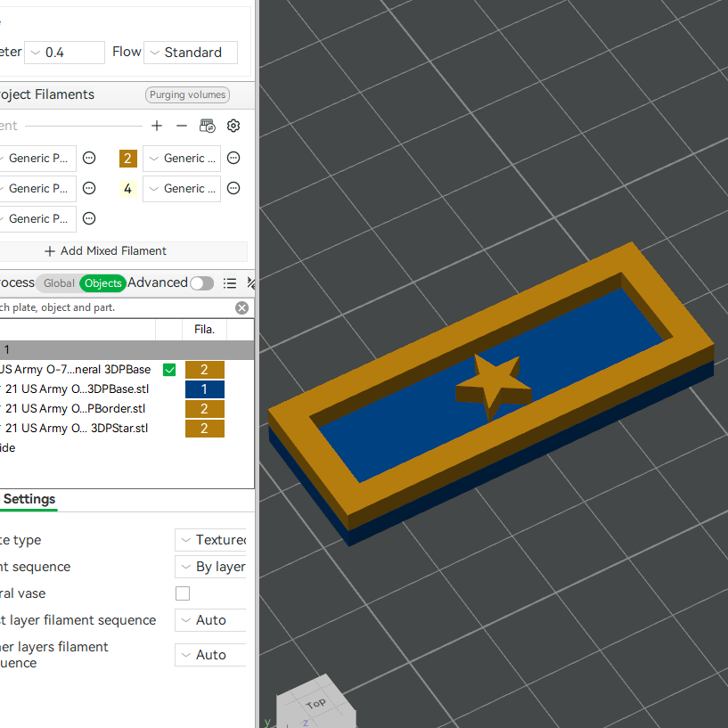Open filament 4 Generic preset dropdown
The image size is (728, 728).
pos(182,189)
